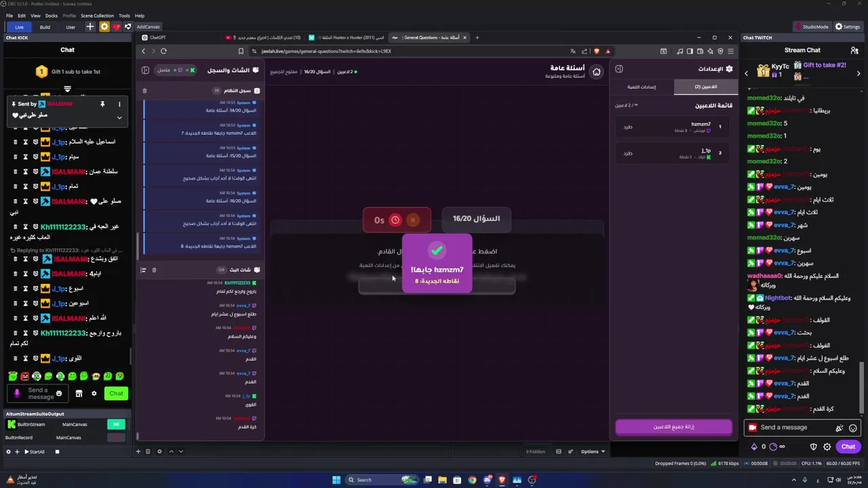Click StartAll output button
Viewport: 868px width, 488px height.
point(35,451)
